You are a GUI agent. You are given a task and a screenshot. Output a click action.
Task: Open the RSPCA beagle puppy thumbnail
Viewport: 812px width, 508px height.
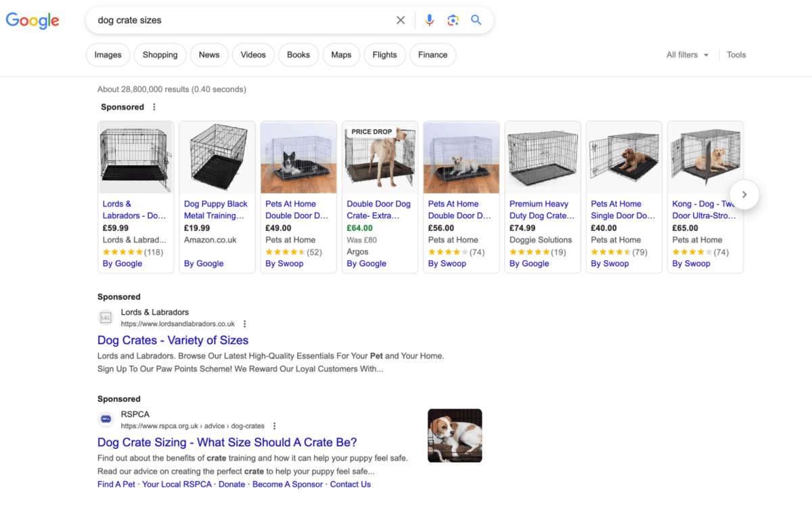455,436
